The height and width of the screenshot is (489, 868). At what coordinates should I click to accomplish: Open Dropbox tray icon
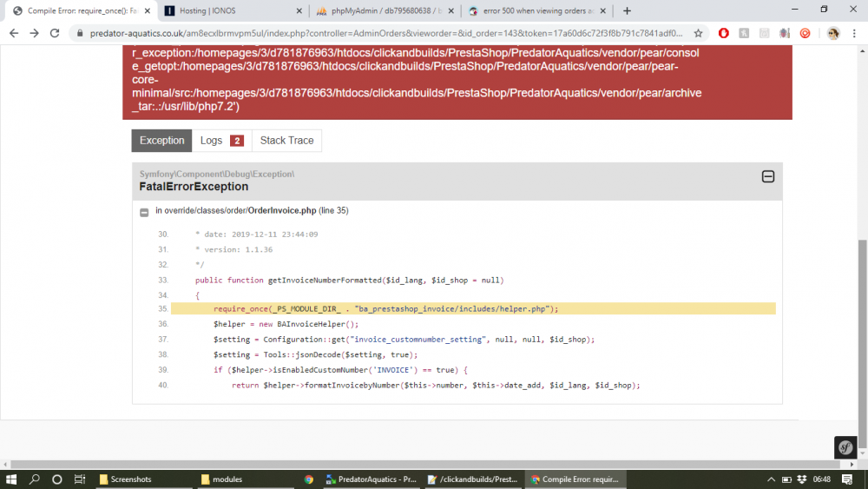point(801,479)
